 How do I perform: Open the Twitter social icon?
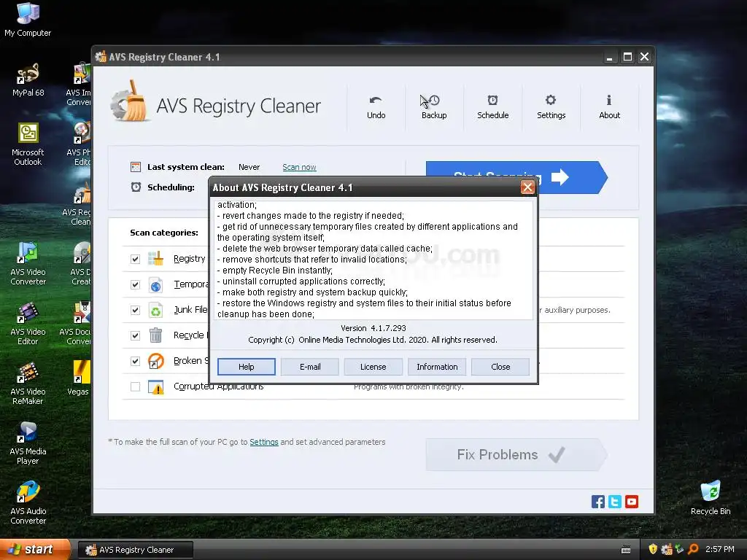pos(614,502)
